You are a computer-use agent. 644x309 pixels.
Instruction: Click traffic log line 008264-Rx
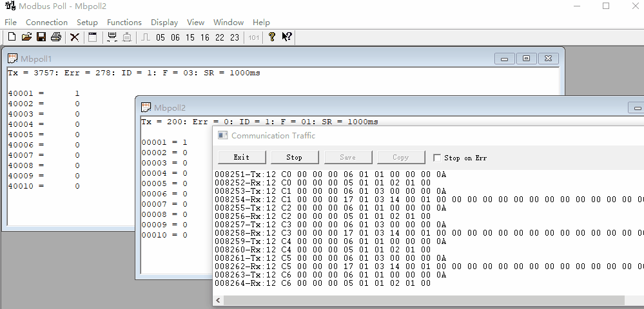pos(322,283)
